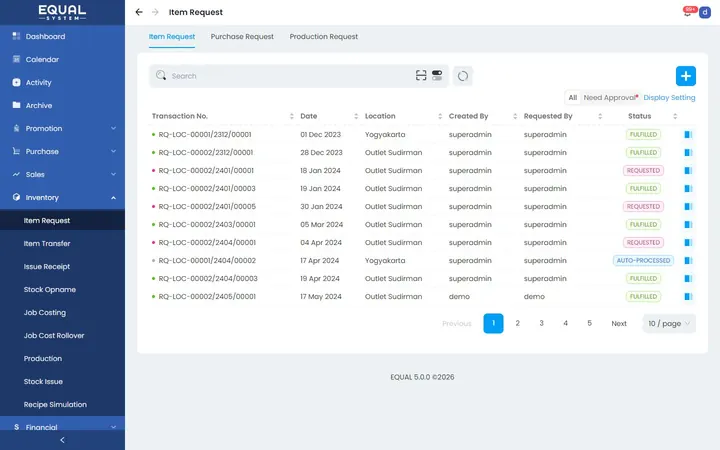Click the AUTO-PROCESSED status badge
This screenshot has height=450, width=720.
pyautogui.click(x=643, y=260)
